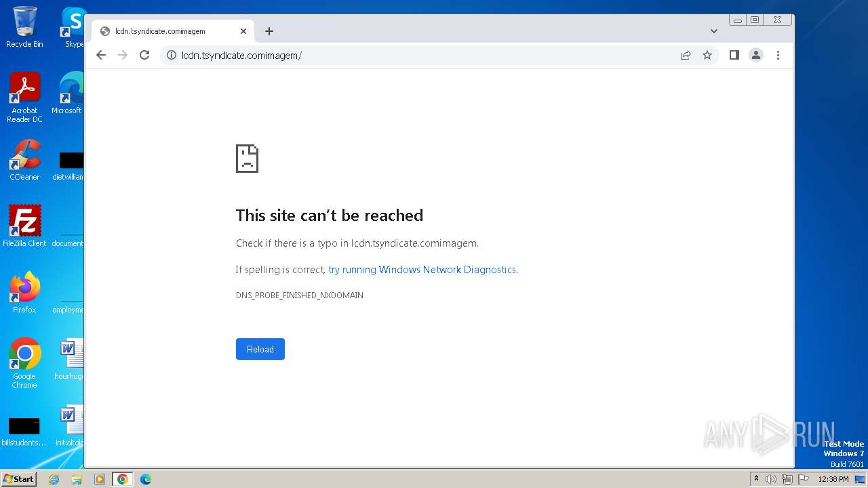
Task: Launch FileZilla Client desktop icon
Action: [x=24, y=226]
